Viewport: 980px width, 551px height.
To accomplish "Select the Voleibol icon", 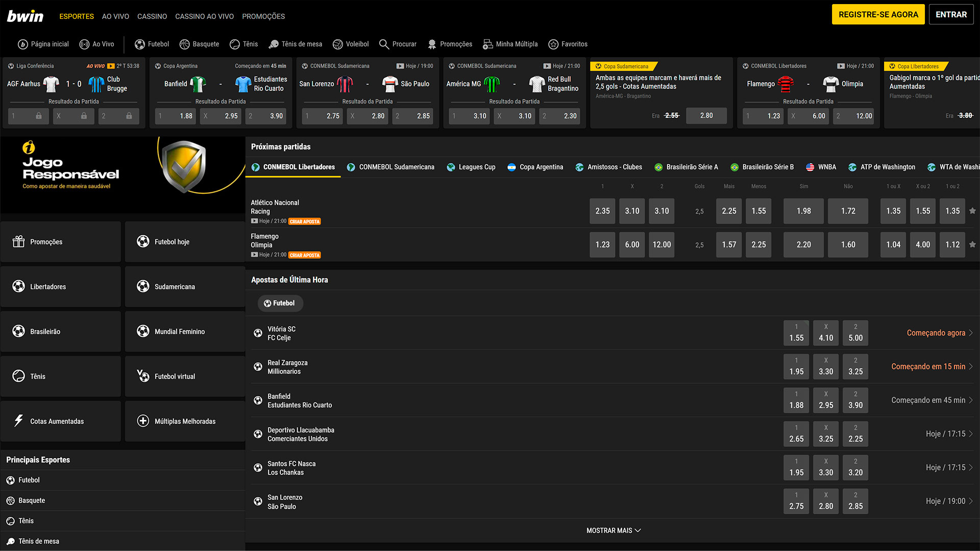I will (338, 44).
